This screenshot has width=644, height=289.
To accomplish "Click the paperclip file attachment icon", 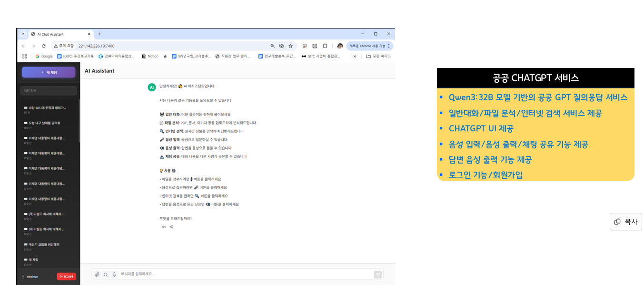I will (97, 274).
